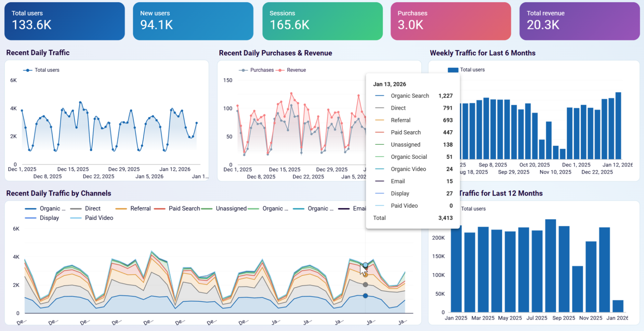The height and width of the screenshot is (331, 644).
Task: Toggle visibility of the Direct series
Action: [x=76, y=209]
